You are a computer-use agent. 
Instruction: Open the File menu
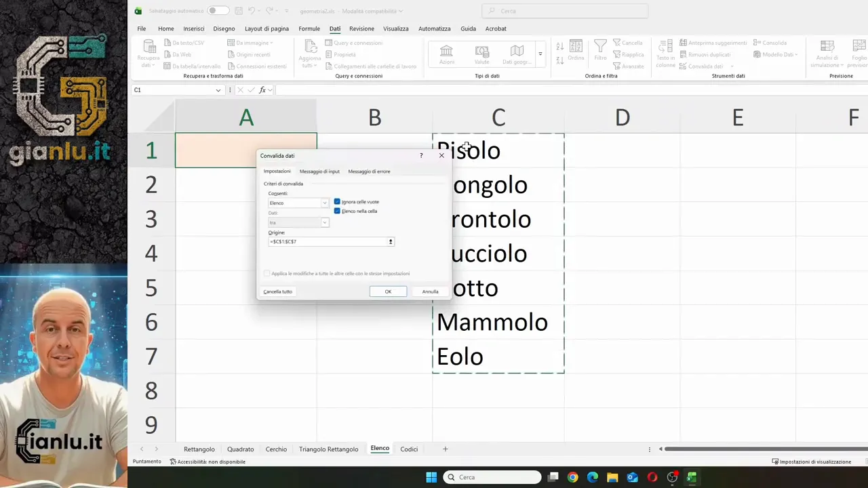coord(141,28)
